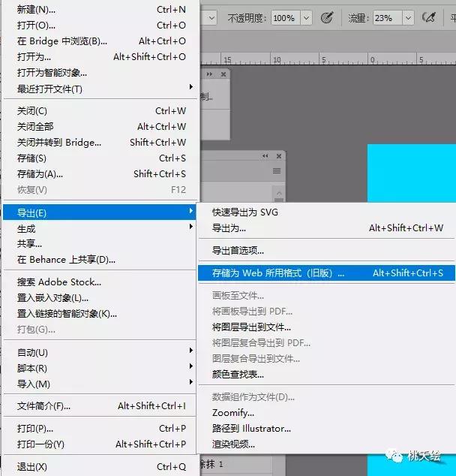
Task: Click the pressure-for-opacity brush icon
Action: (x=327, y=17)
